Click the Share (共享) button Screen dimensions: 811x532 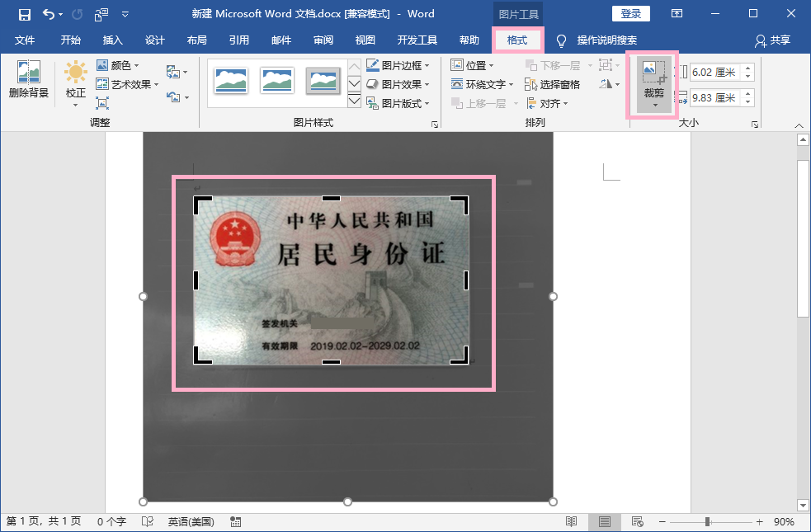pos(772,40)
